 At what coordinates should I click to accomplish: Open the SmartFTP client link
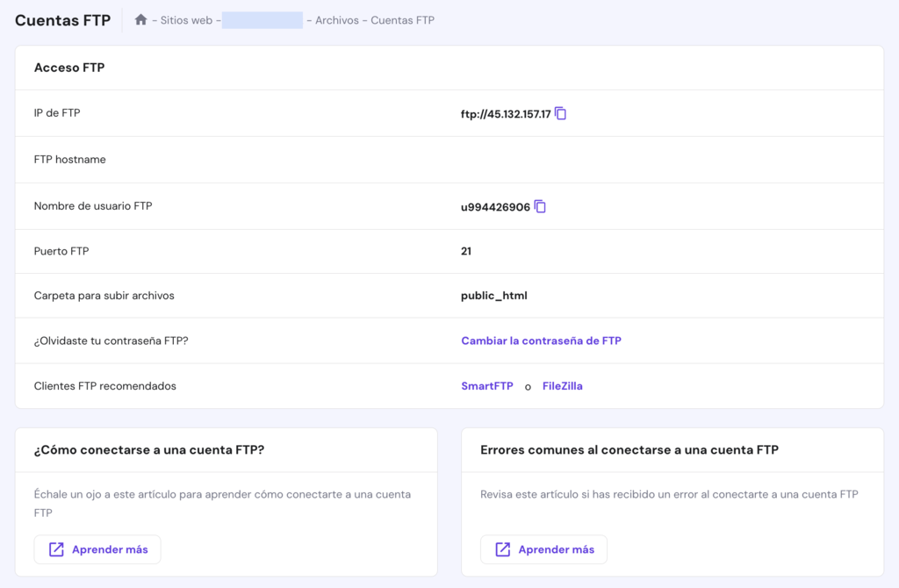[x=486, y=385]
